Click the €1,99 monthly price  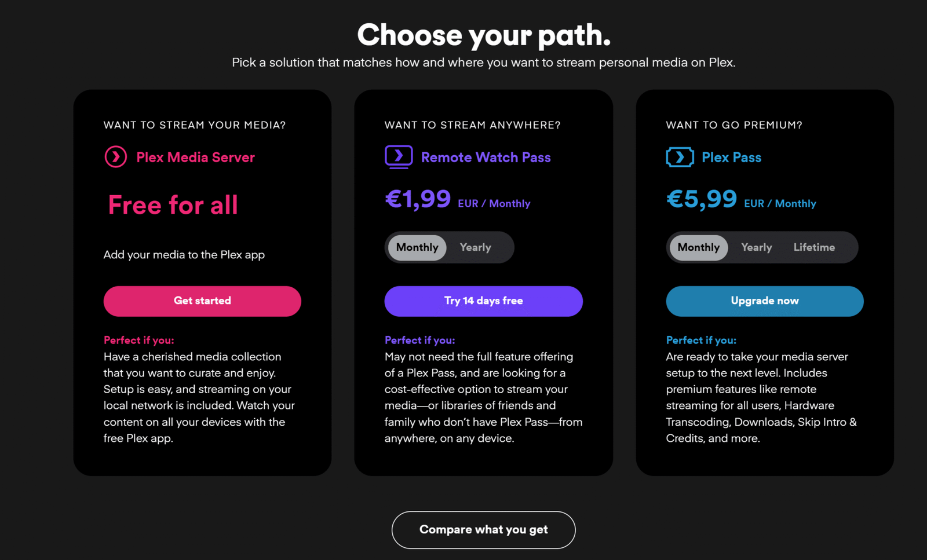click(x=418, y=200)
